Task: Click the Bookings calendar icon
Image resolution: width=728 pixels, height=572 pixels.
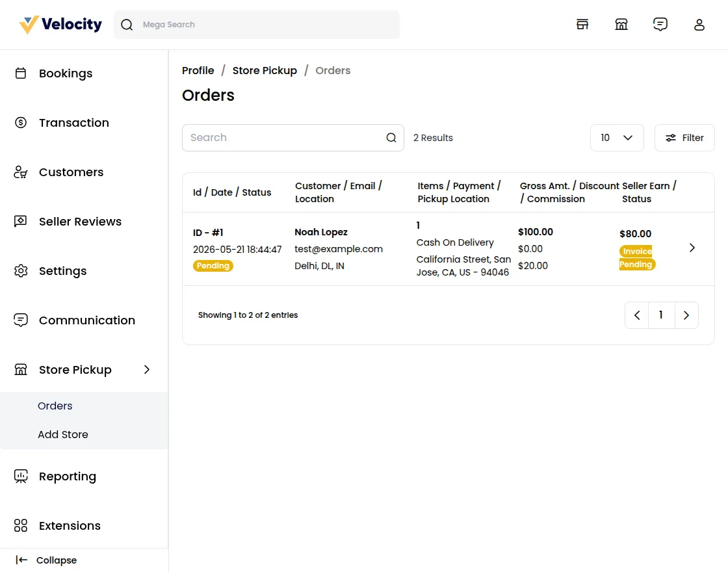Action: (x=21, y=73)
